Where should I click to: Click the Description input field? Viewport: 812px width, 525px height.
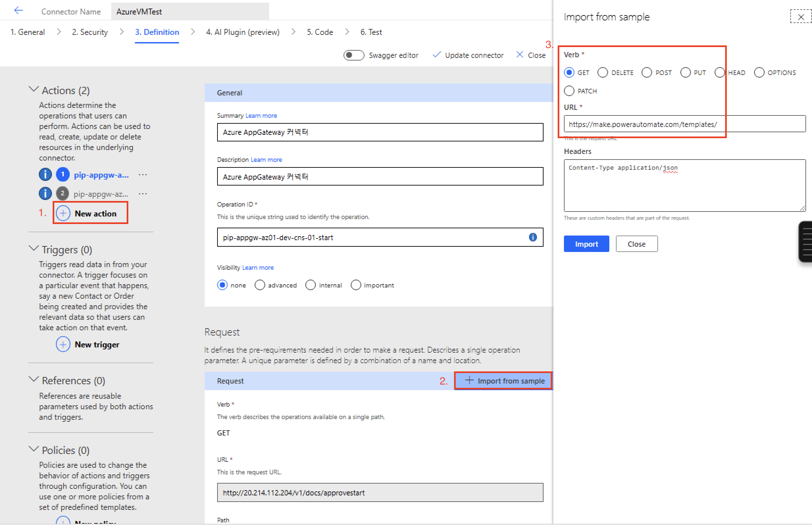coord(380,176)
